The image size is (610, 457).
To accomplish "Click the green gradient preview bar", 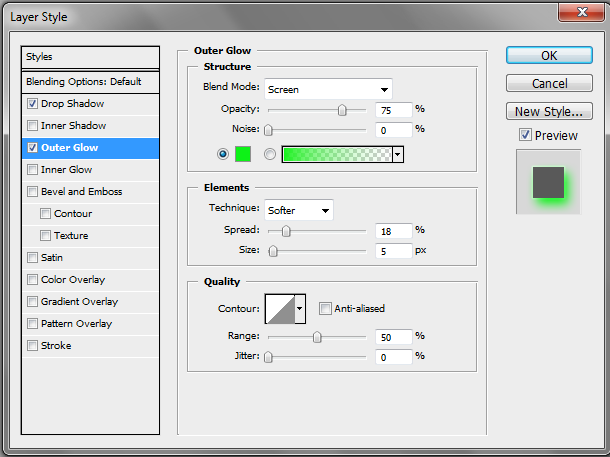I will [336, 154].
